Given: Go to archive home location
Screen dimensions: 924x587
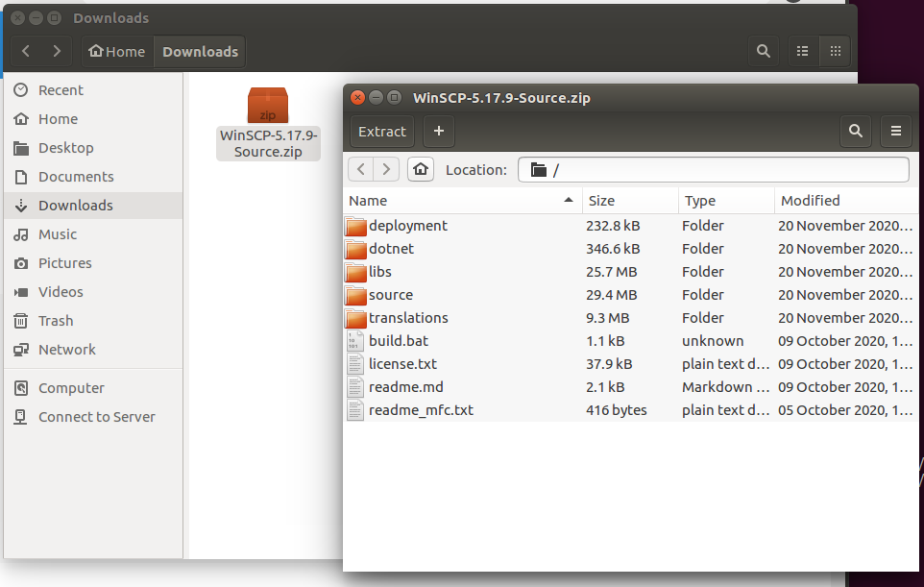Looking at the screenshot, I should pyautogui.click(x=421, y=170).
